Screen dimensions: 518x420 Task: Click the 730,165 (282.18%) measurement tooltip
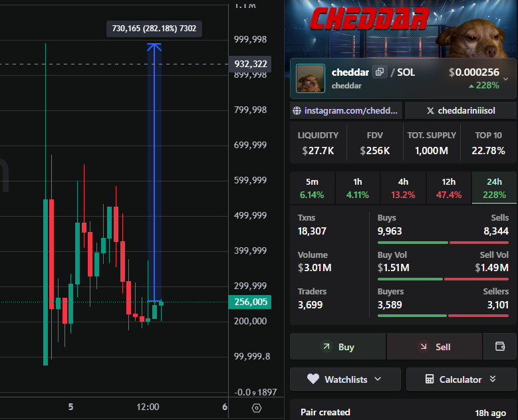[x=154, y=29]
